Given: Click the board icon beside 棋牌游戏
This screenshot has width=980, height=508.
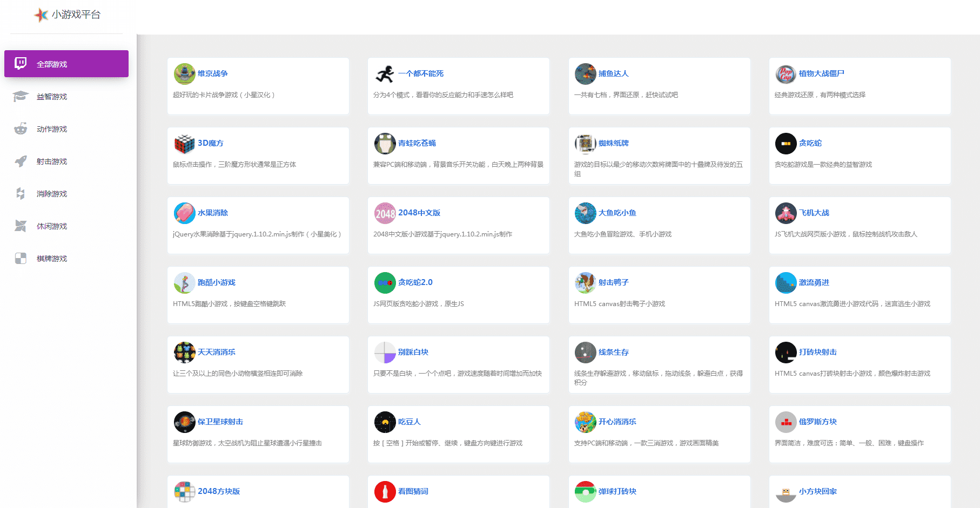Looking at the screenshot, I should tap(21, 258).
